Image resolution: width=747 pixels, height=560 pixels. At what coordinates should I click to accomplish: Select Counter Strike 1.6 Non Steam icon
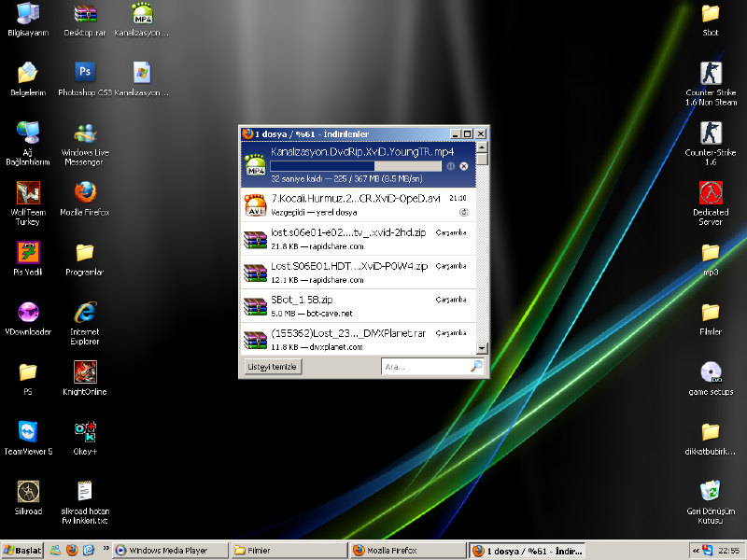click(711, 84)
